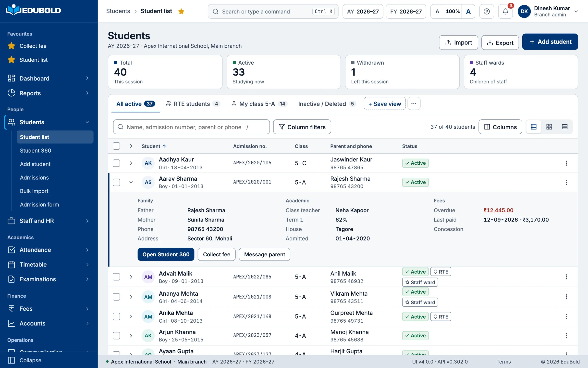The image size is (588, 368).
Task: Focus the student name search field
Action: 191,127
